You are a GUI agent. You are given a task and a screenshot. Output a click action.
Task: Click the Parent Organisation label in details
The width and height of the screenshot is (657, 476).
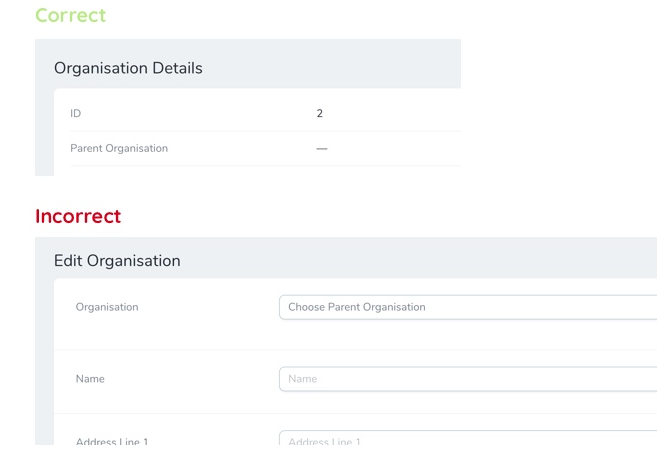[x=119, y=148]
